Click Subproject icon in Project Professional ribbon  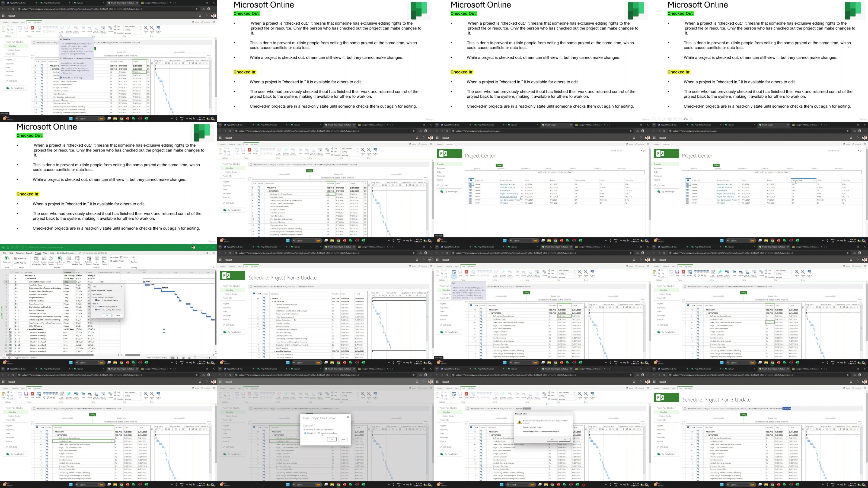[x=7, y=260]
